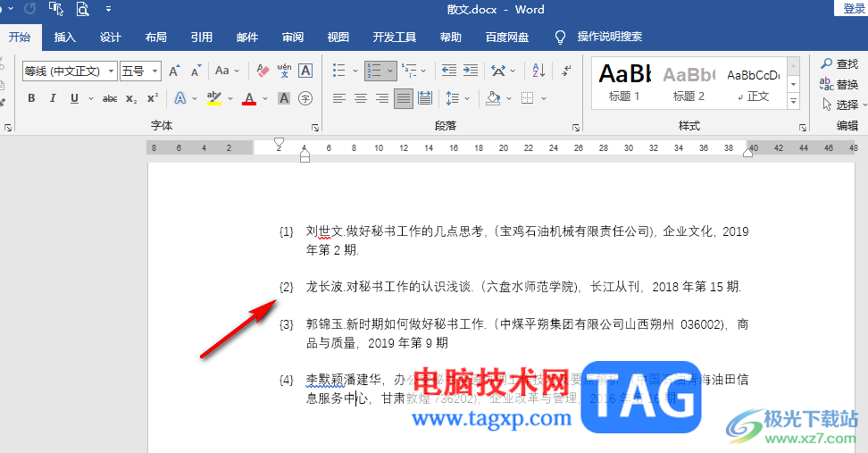Customize quick access toolbar dropdown
The width and height of the screenshot is (868, 453).
109,9
